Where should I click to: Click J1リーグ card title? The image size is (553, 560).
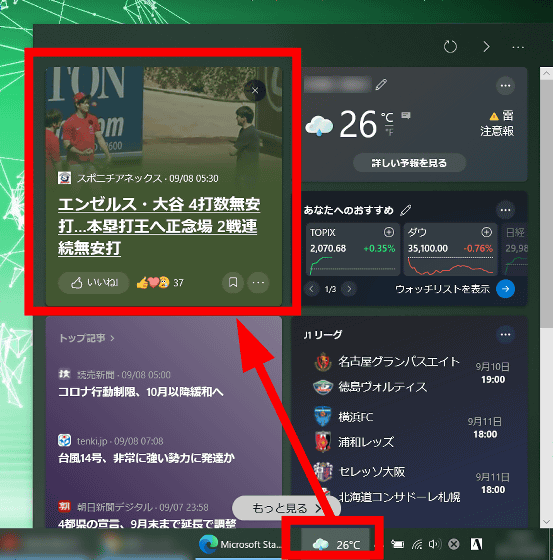(323, 335)
